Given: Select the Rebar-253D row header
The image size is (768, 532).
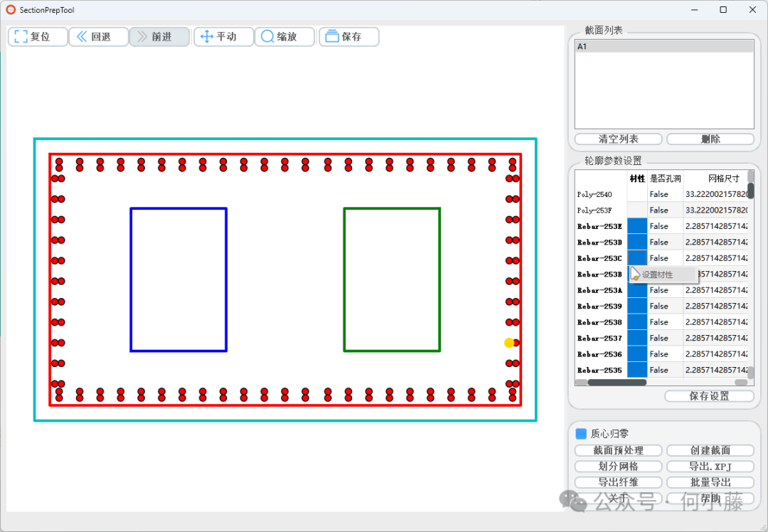Looking at the screenshot, I should [x=601, y=243].
